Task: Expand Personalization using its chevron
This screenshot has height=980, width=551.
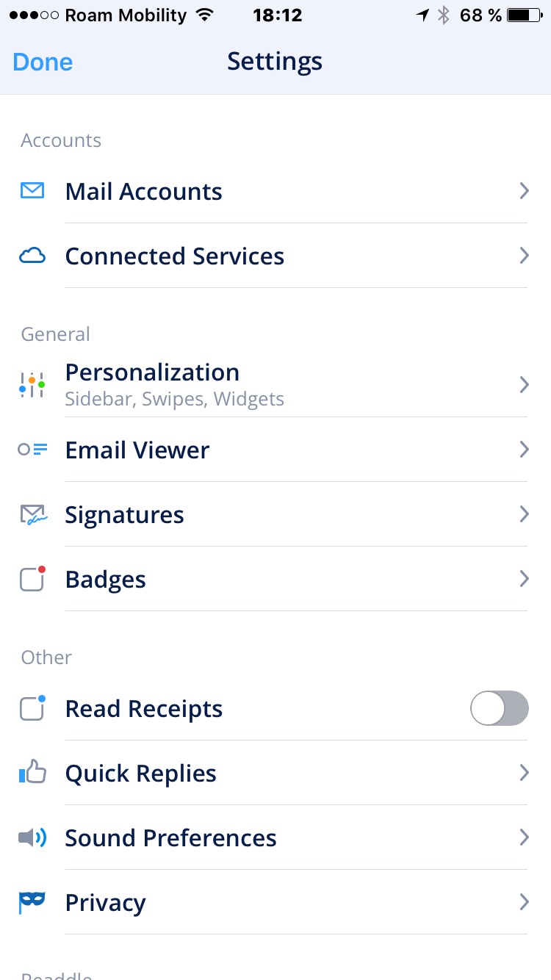Action: pyautogui.click(x=524, y=385)
